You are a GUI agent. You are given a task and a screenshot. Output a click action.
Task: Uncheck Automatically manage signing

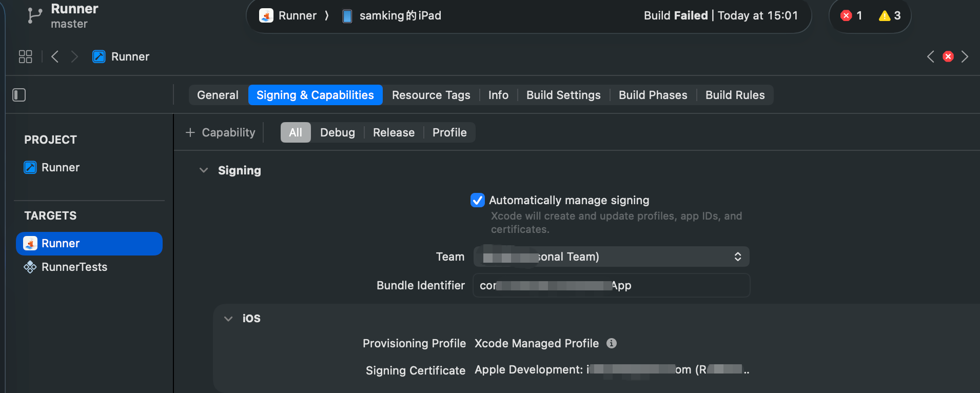point(478,200)
